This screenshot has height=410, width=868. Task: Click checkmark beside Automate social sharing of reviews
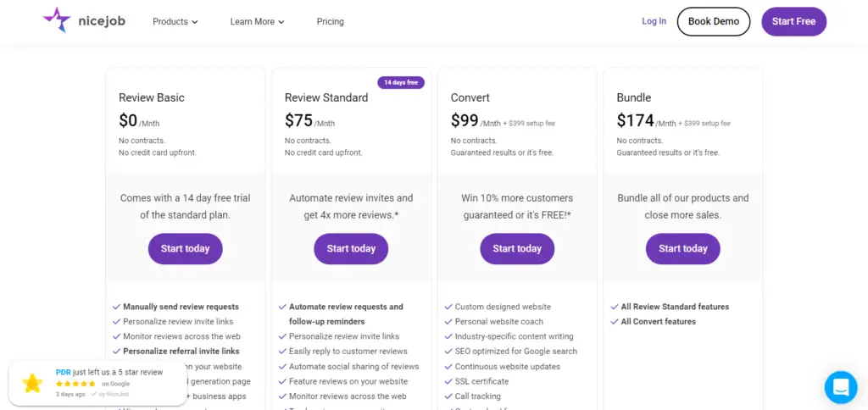pyautogui.click(x=282, y=366)
